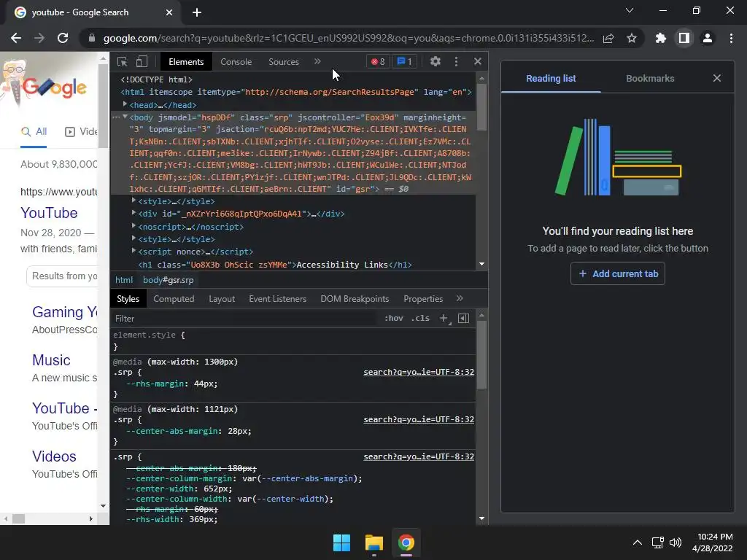Screen dimensions: 747x560
Task: Expand the first style element node
Action: pos(134,201)
